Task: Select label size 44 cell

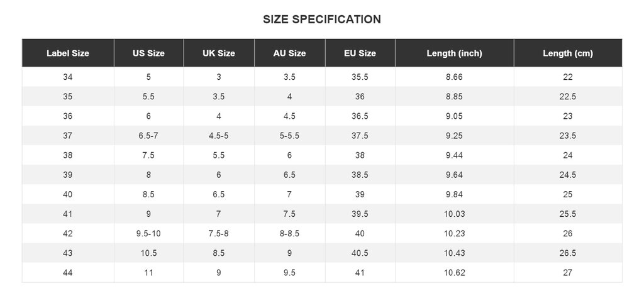Action: coord(68,273)
